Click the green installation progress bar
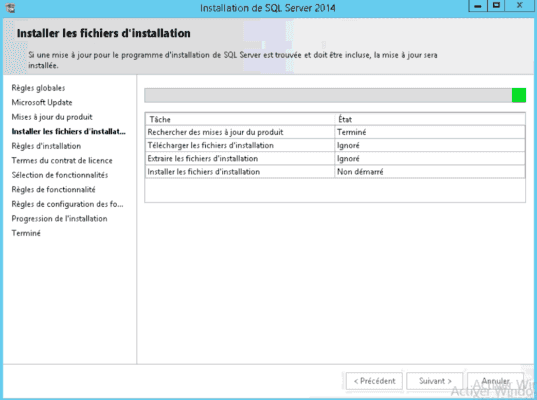537x400 pixels. coord(335,95)
